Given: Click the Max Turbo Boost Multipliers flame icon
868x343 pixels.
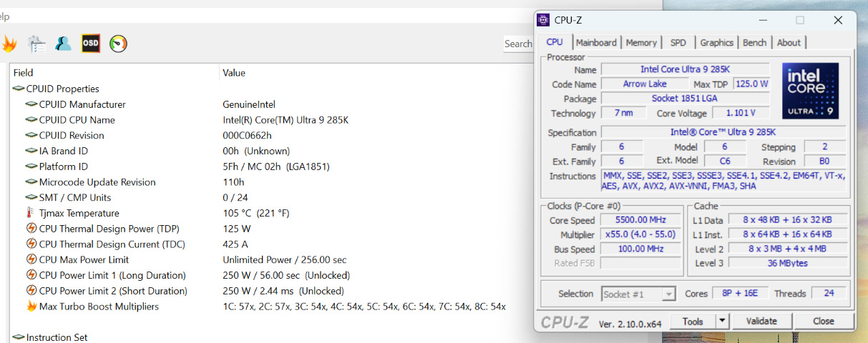Looking at the screenshot, I should (31, 306).
